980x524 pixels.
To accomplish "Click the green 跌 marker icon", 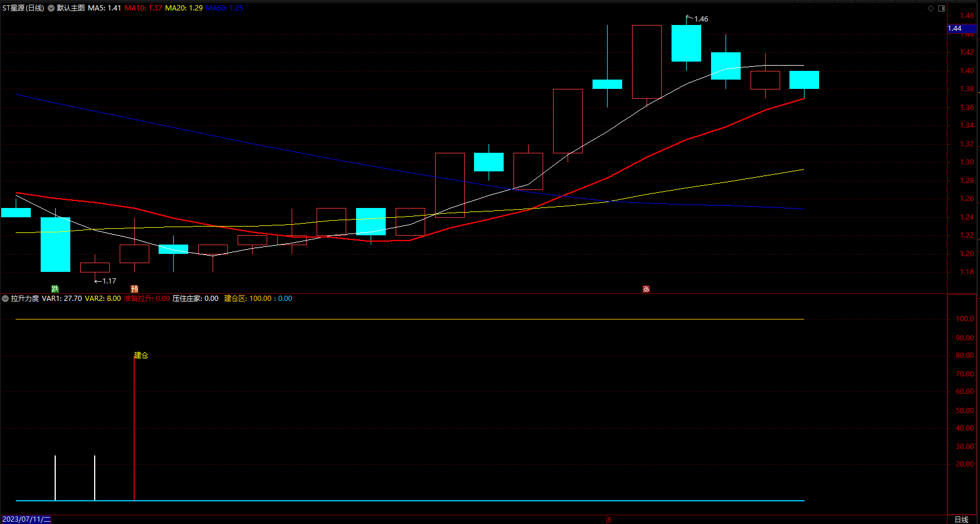I will coord(55,289).
